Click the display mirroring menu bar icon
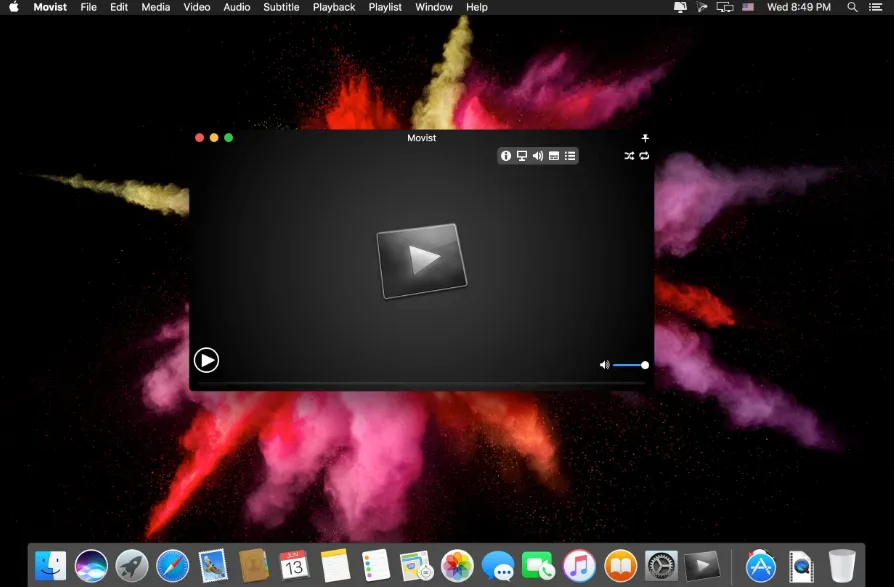Image resolution: width=894 pixels, height=587 pixels. [x=725, y=7]
